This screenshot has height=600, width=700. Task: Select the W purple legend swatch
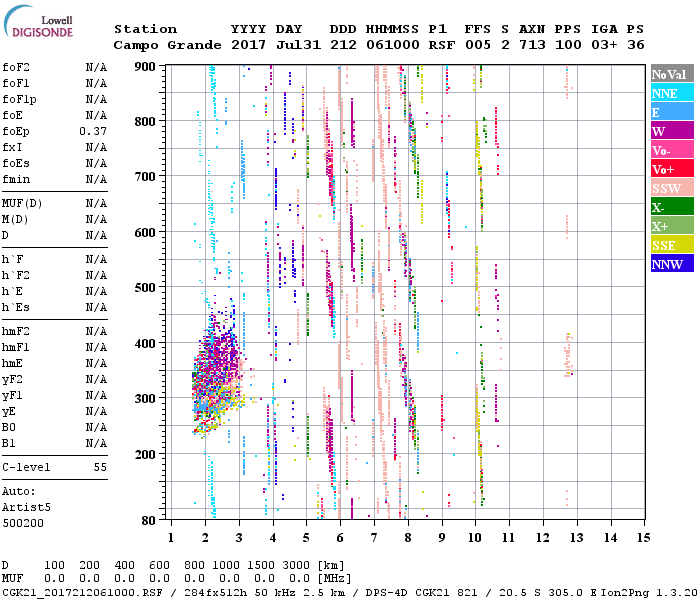point(670,132)
